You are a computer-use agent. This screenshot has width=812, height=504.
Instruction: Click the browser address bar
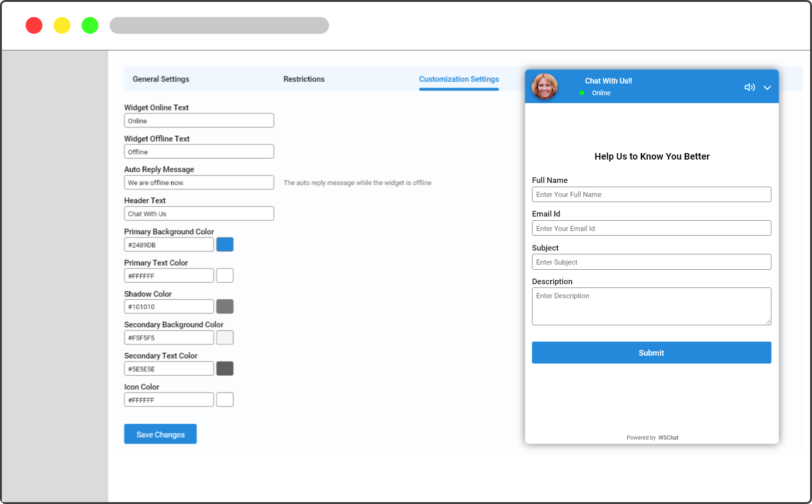[219, 25]
